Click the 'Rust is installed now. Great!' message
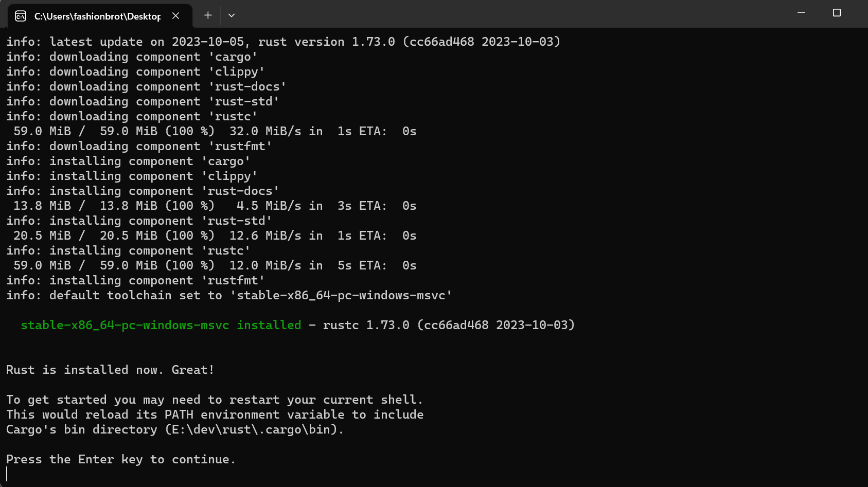868x487 pixels. [110, 370]
